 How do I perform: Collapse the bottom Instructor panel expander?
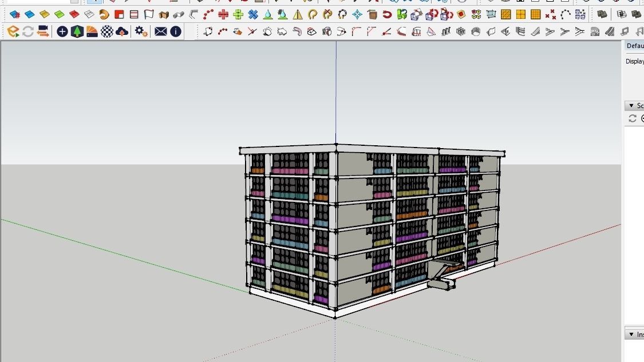point(631,335)
